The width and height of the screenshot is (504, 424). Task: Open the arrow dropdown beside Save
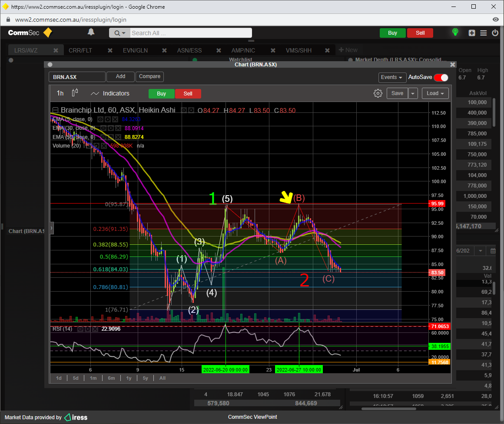click(413, 93)
